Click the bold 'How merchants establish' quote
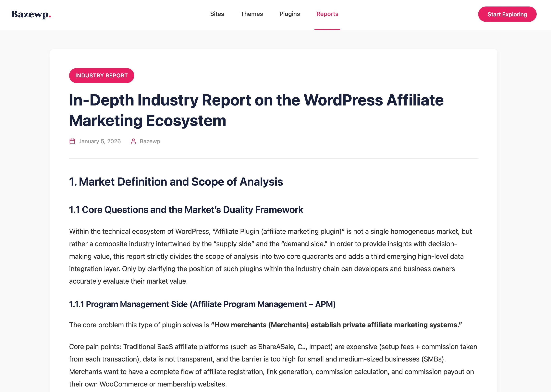The height and width of the screenshot is (392, 551). (x=336, y=325)
